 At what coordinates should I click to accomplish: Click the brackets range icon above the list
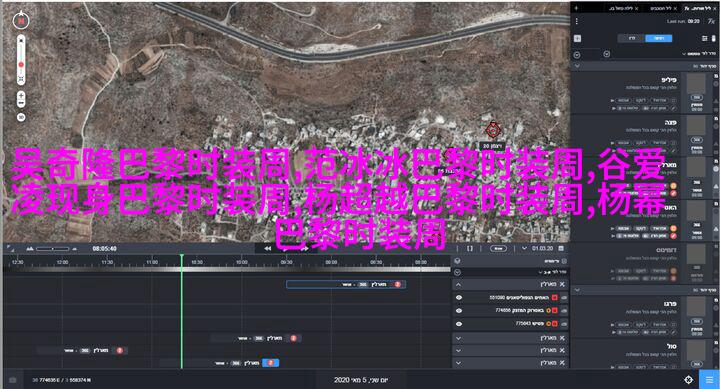470,248
